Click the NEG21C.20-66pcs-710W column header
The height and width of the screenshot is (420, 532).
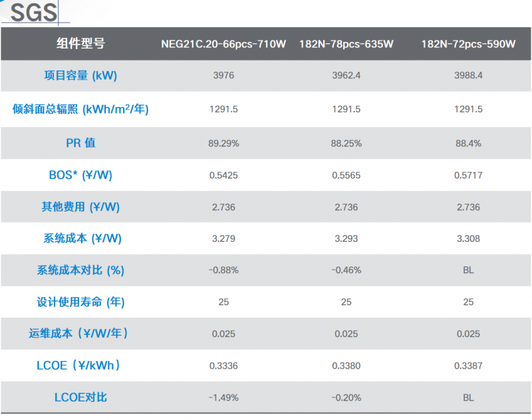pyautogui.click(x=223, y=45)
